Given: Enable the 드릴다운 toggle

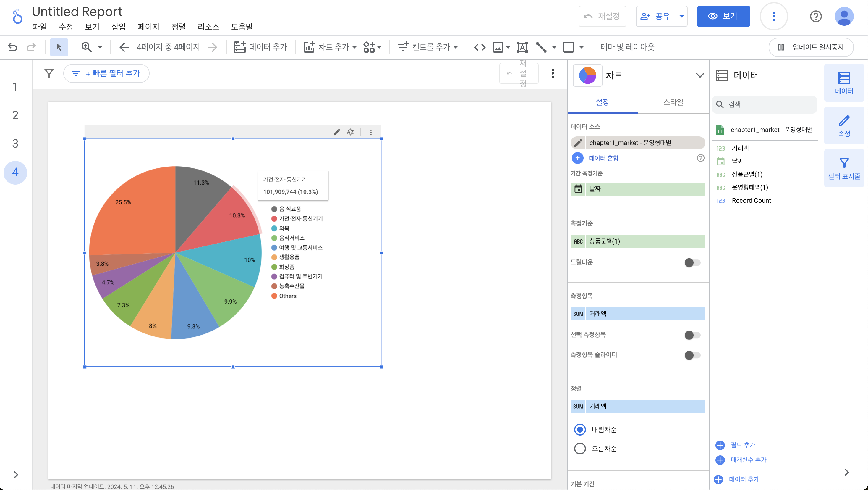Looking at the screenshot, I should click(692, 263).
